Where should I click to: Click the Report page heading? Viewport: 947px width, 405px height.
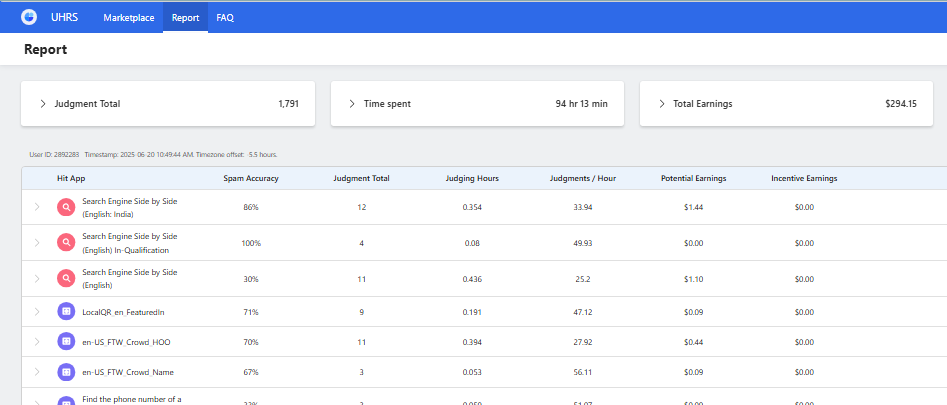[45, 49]
